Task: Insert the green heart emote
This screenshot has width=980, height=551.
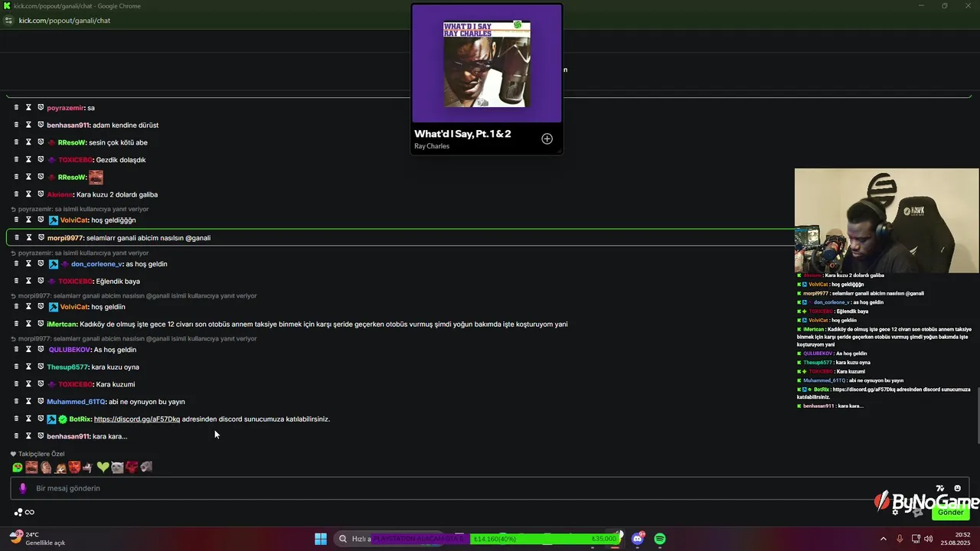Action: point(103,467)
